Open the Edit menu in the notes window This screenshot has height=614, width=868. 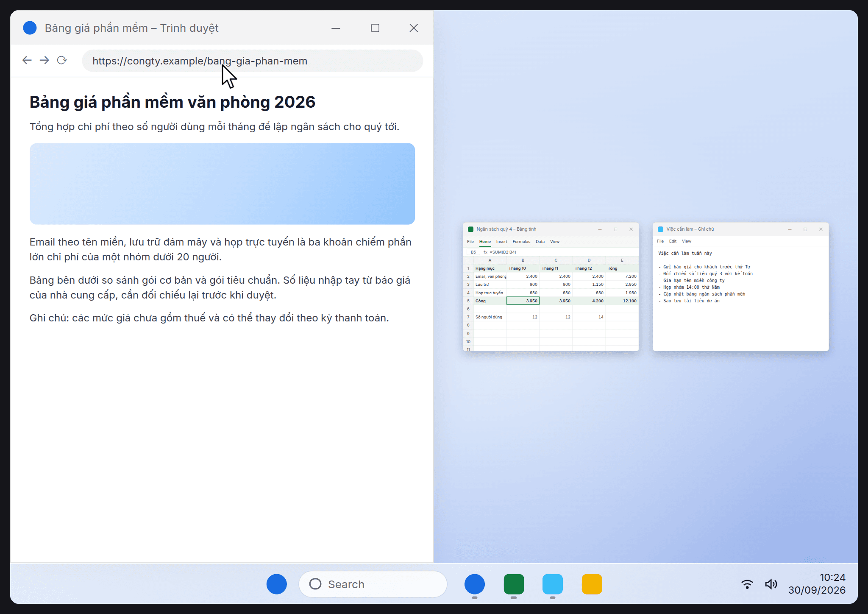(x=673, y=241)
